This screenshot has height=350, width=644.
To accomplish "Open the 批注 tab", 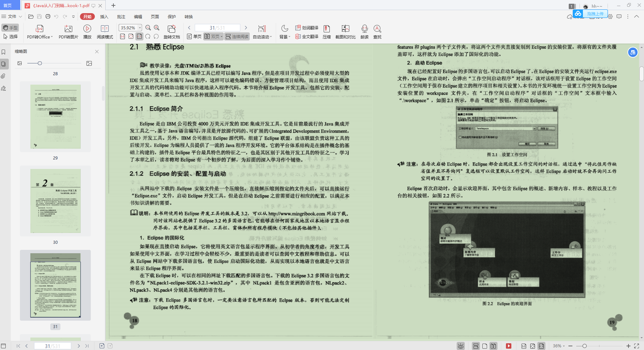I will coord(121,17).
